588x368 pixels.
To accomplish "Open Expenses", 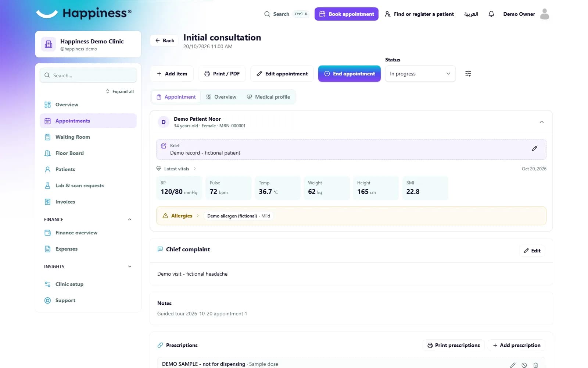I will (88, 249).
